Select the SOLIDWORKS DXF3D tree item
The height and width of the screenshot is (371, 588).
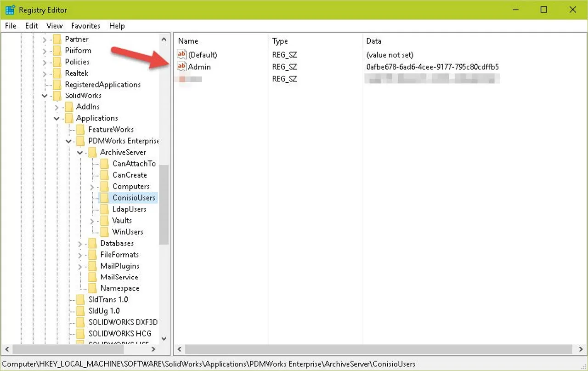123,322
